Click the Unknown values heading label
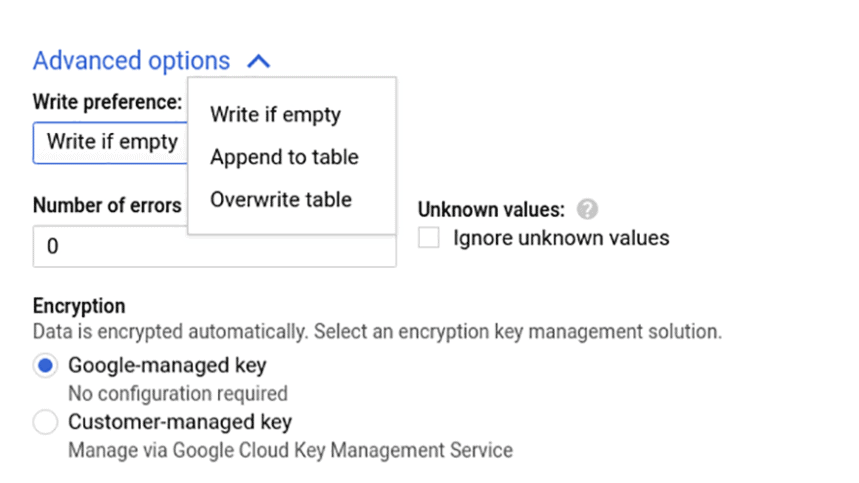The height and width of the screenshot is (483, 859). coord(491,210)
